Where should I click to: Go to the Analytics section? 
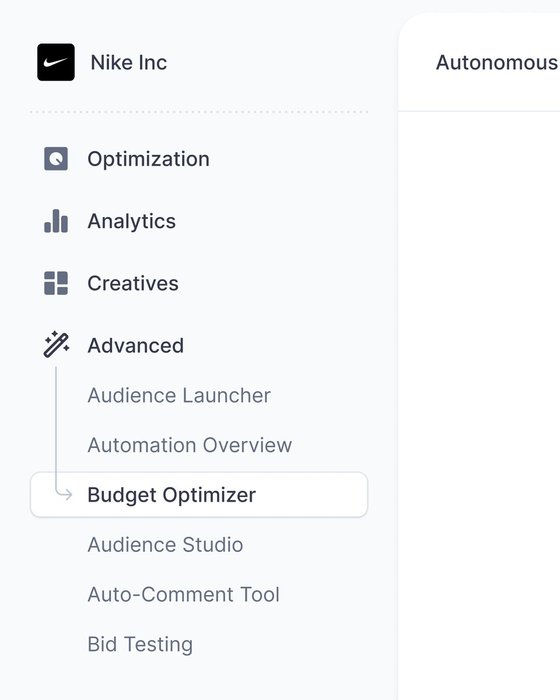[x=132, y=221]
